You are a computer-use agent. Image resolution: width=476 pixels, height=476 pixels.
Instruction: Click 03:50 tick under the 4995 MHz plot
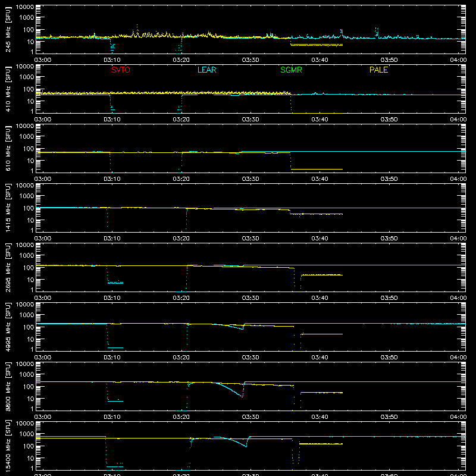coord(389,358)
